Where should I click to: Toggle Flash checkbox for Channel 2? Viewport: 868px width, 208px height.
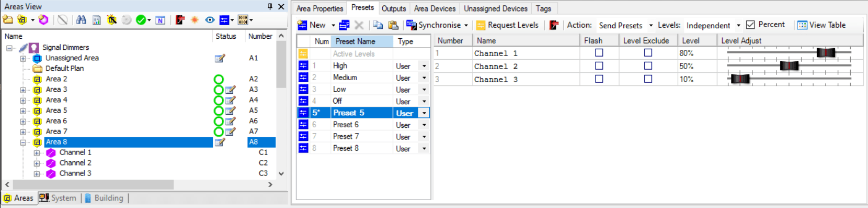tap(599, 66)
